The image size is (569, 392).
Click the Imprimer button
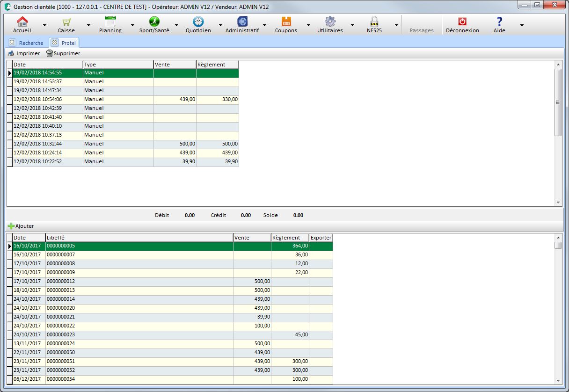(24, 53)
